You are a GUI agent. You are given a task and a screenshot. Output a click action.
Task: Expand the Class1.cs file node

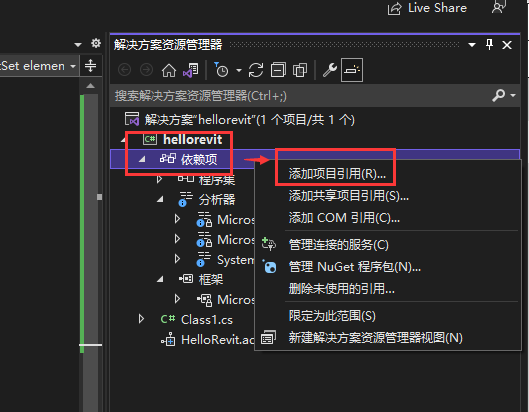pos(141,319)
